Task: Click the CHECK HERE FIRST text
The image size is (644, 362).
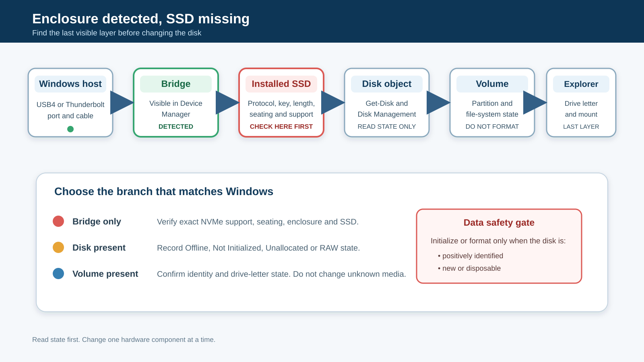Action: 281,127
